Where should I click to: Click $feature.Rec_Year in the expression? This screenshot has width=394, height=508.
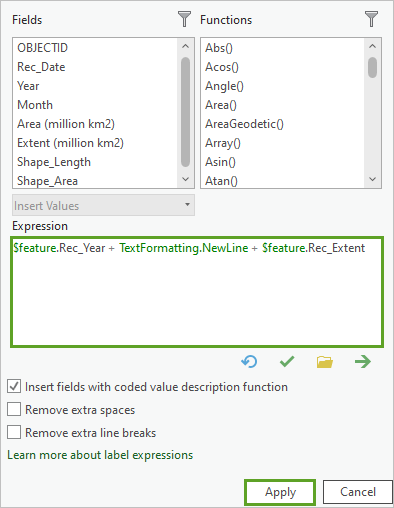point(59,248)
